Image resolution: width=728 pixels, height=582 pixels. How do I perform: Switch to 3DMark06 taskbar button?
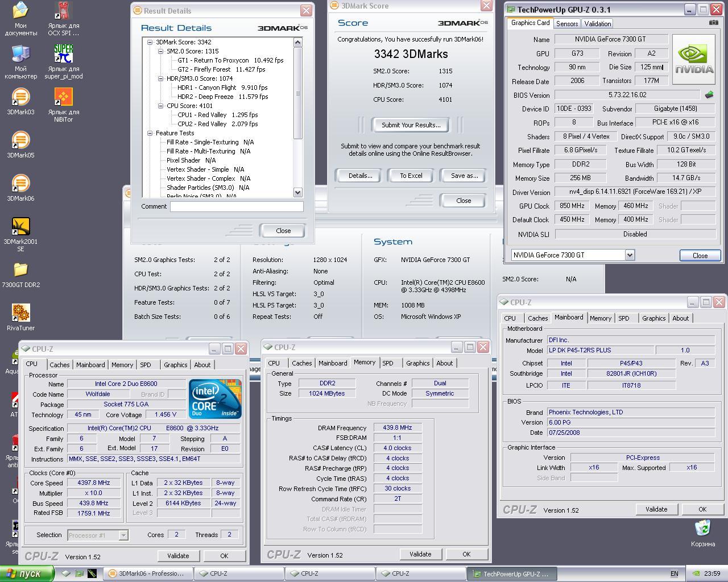click(x=148, y=573)
